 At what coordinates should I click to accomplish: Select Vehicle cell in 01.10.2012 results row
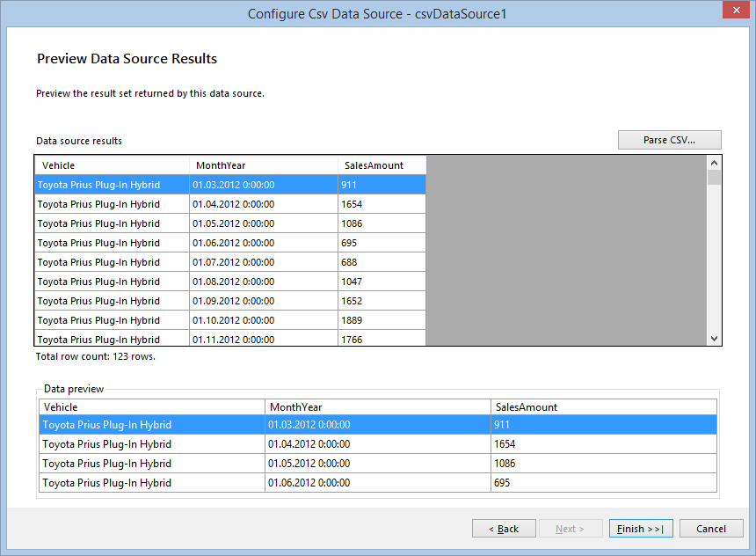[x=112, y=320]
